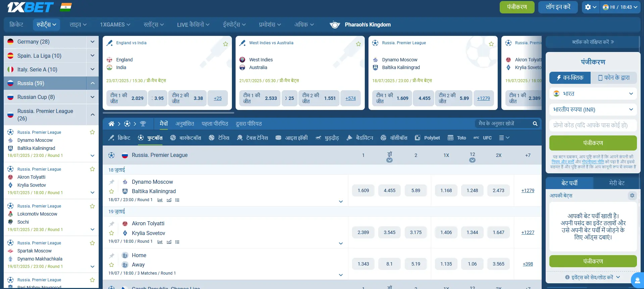644x289 pixels.
Task: Pin the Akron Tolyatti vs Krylia Sovetov match
Action: pos(111,224)
